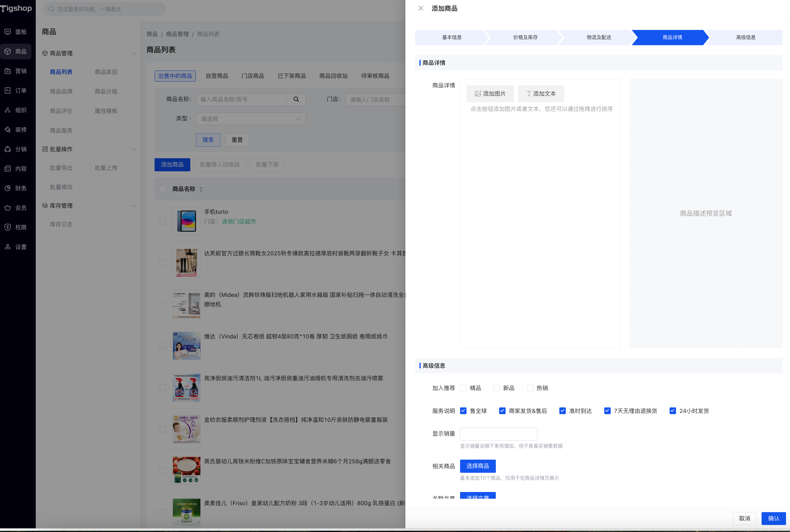This screenshot has width=790, height=532.
Task: Switch to the 高级信息 step tab
Action: 745,37
